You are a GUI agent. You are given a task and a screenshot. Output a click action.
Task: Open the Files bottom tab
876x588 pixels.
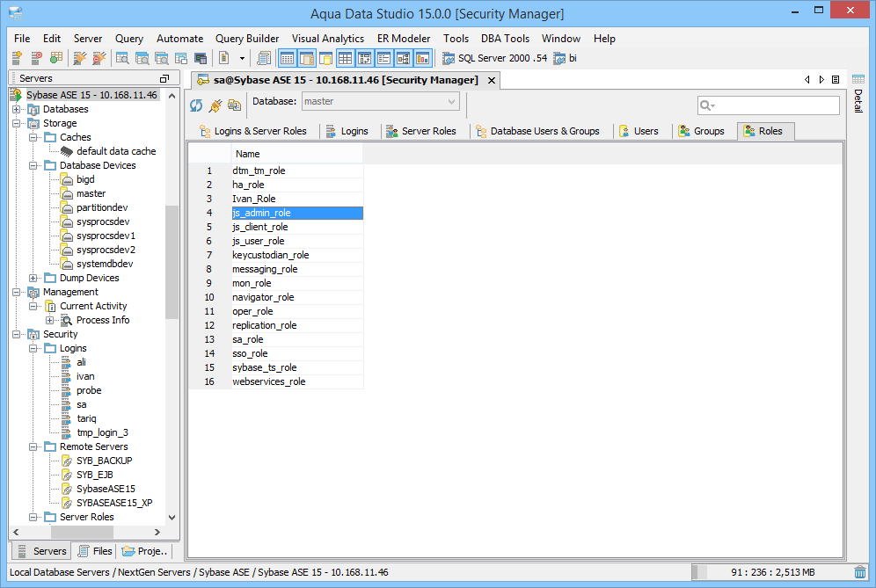click(x=94, y=551)
